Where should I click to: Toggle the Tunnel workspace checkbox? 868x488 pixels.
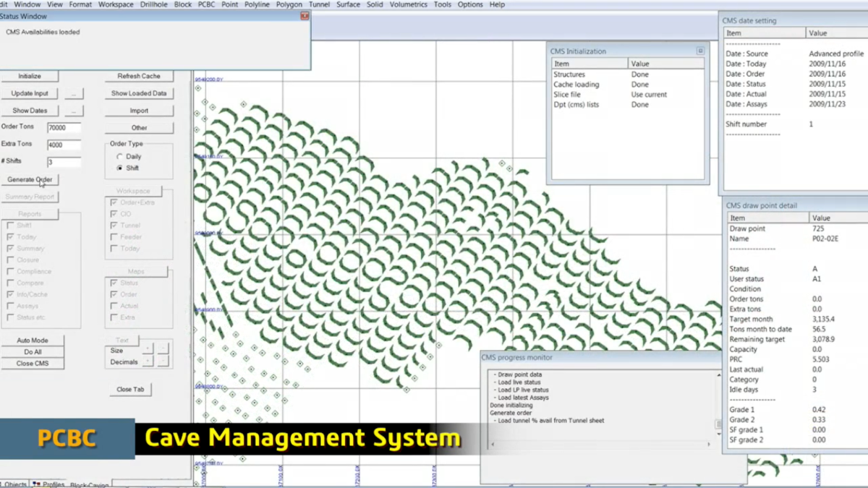click(x=114, y=226)
